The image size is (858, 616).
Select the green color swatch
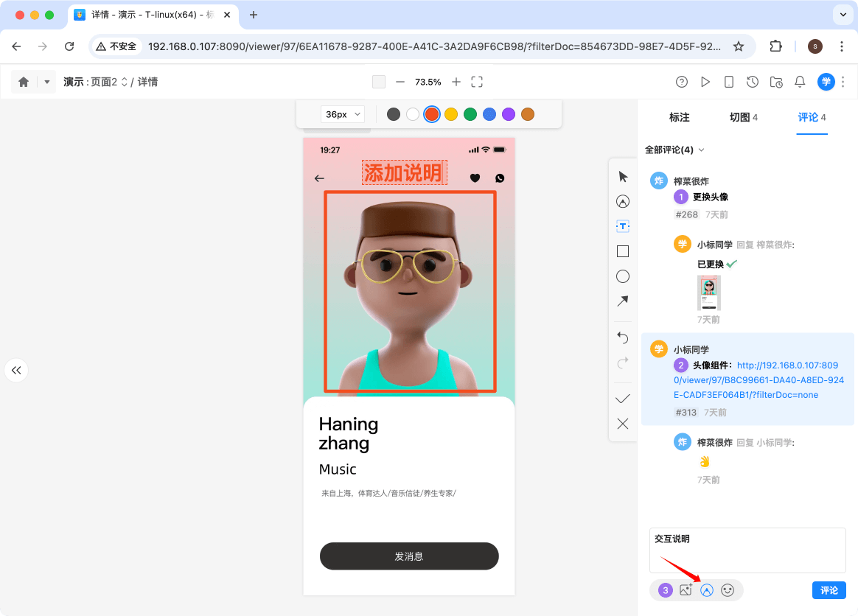[470, 114]
